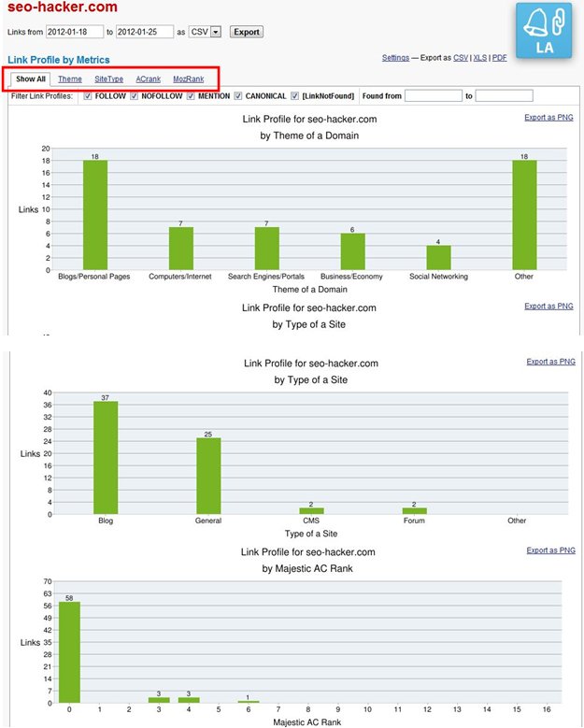This screenshot has height=728, width=584.
Task: Click the Found from date field
Action: 433,95
